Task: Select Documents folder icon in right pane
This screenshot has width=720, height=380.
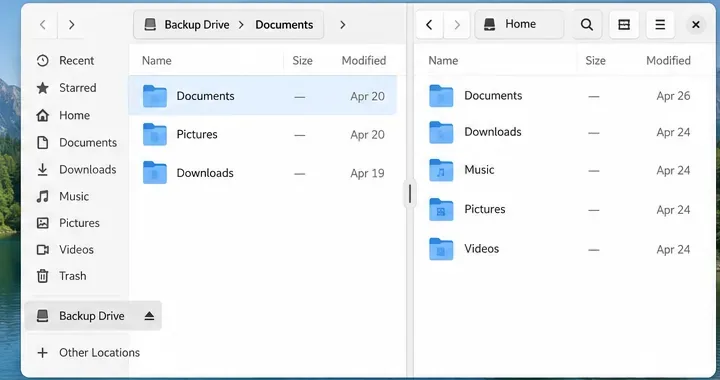Action: 441,96
